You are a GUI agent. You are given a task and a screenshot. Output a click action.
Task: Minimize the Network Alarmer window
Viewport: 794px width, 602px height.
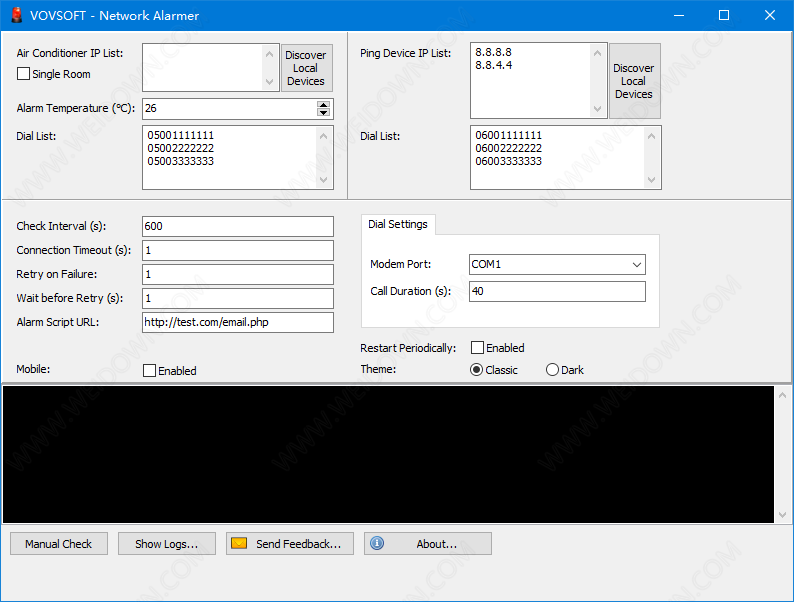click(x=679, y=15)
